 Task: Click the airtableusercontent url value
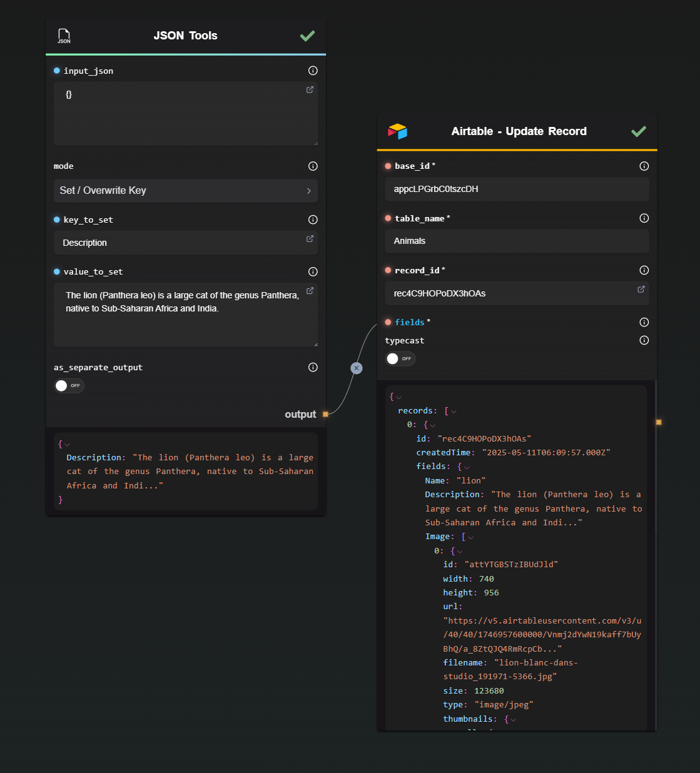[542, 635]
